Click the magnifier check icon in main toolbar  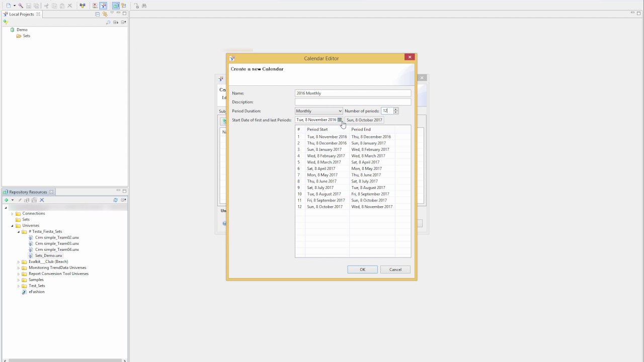21,6
